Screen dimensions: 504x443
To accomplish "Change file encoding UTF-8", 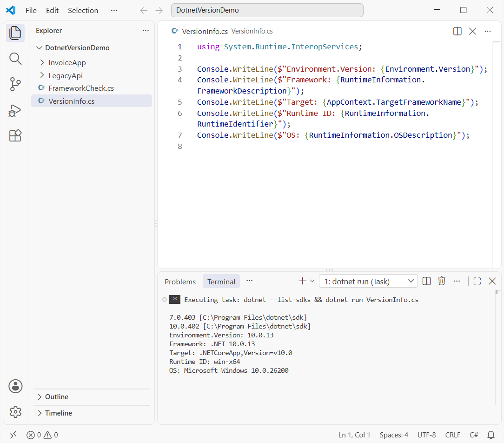I will 426,435.
